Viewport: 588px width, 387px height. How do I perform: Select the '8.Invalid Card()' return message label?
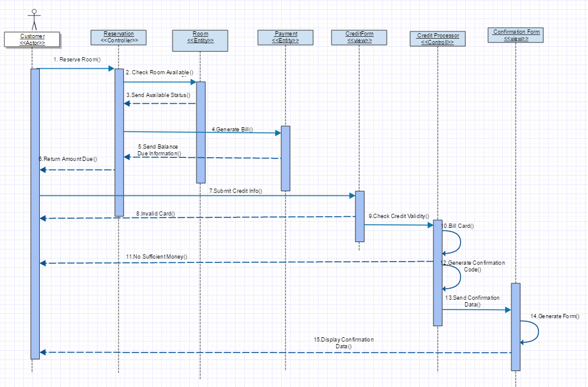(x=155, y=213)
